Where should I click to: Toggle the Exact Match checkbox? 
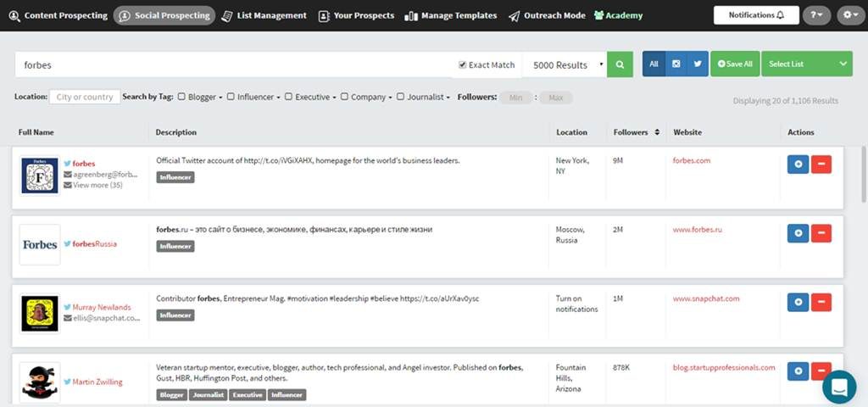pos(462,64)
